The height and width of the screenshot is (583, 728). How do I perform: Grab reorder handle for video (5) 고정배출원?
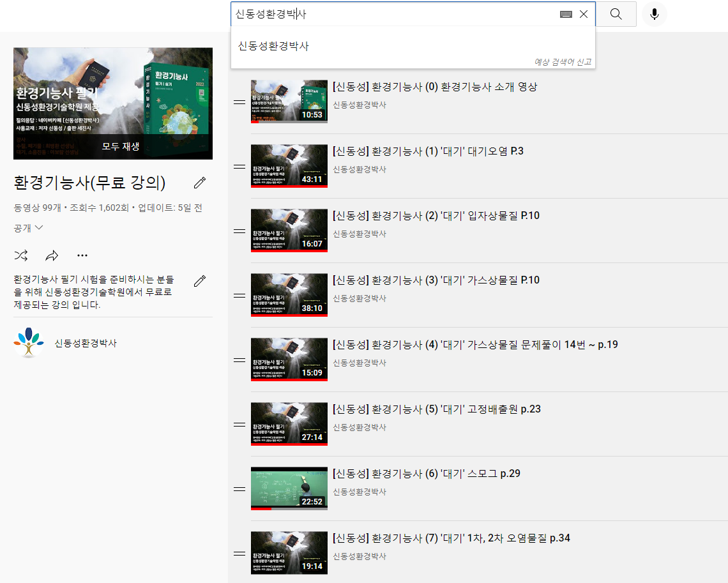coord(239,425)
